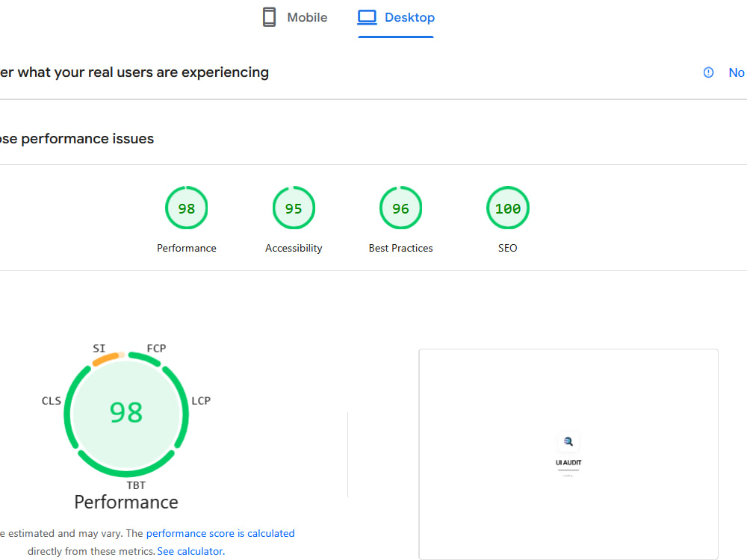Open the 'See calculator.' link
This screenshot has width=747, height=560.
click(190, 551)
